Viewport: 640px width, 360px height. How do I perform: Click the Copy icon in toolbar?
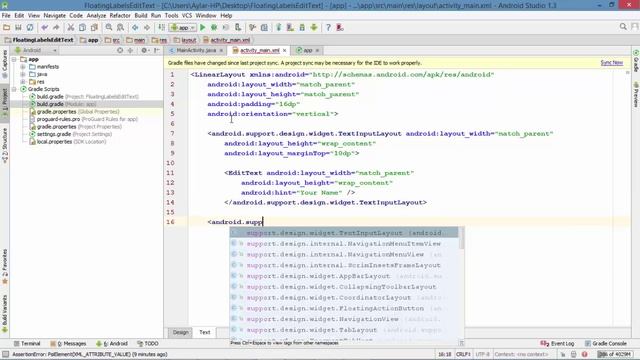[x=82, y=27]
